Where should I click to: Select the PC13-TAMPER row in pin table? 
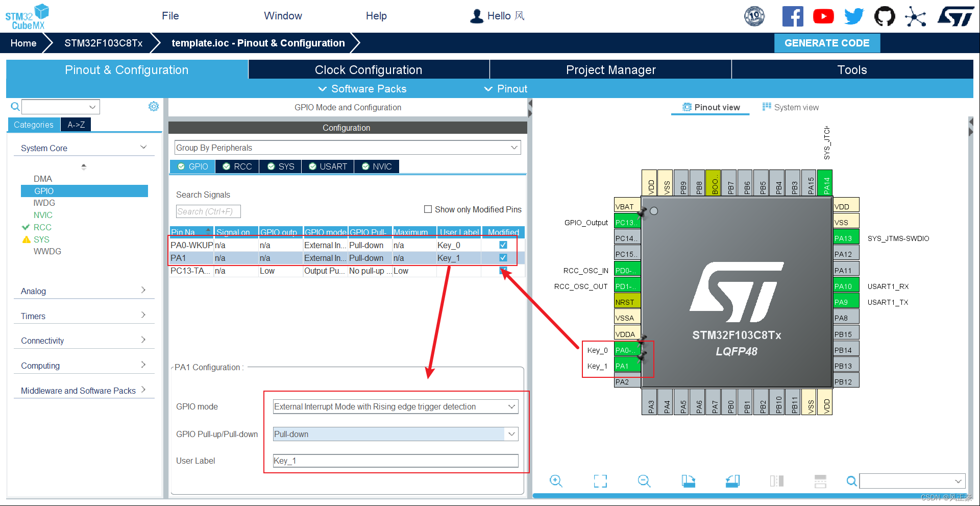click(x=347, y=271)
